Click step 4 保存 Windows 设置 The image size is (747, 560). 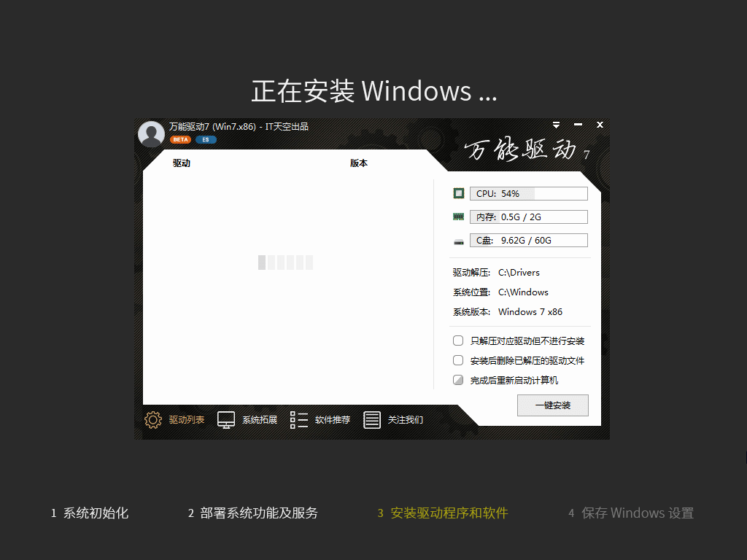click(x=631, y=513)
